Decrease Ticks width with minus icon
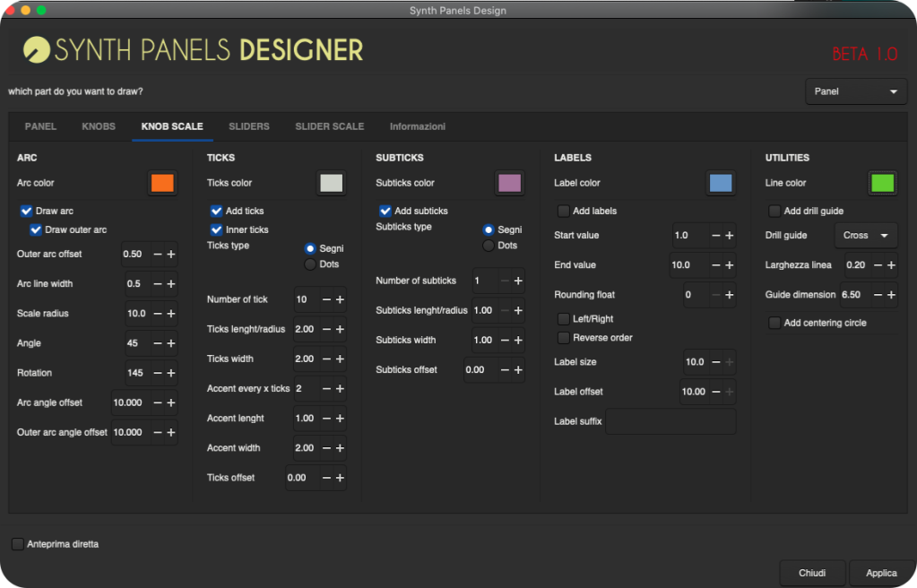Screen dimensions: 917x588 326,359
